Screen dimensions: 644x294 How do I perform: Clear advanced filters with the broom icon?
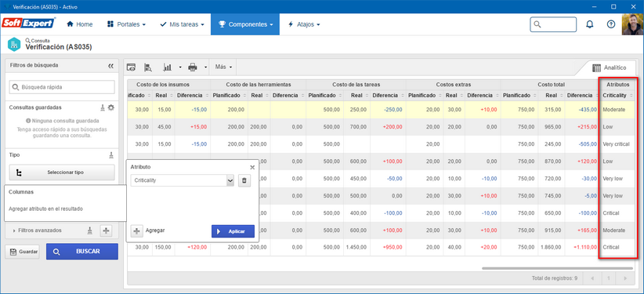(x=90, y=230)
